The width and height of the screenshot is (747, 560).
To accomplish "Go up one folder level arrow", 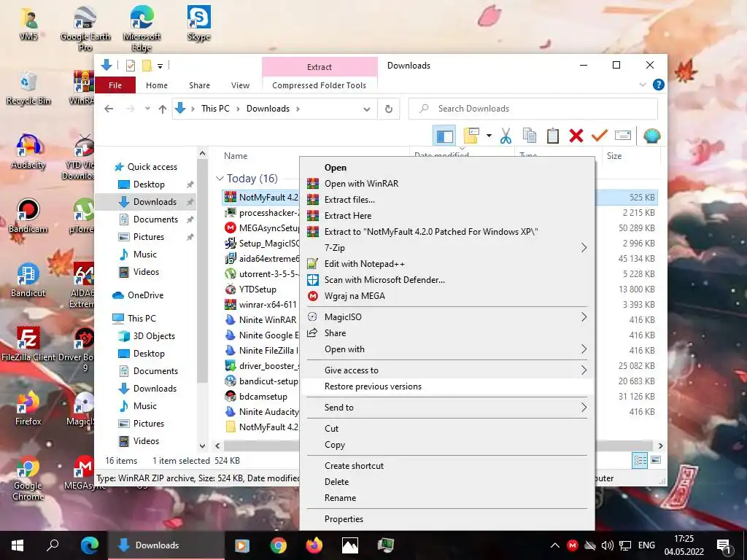I will [x=163, y=109].
